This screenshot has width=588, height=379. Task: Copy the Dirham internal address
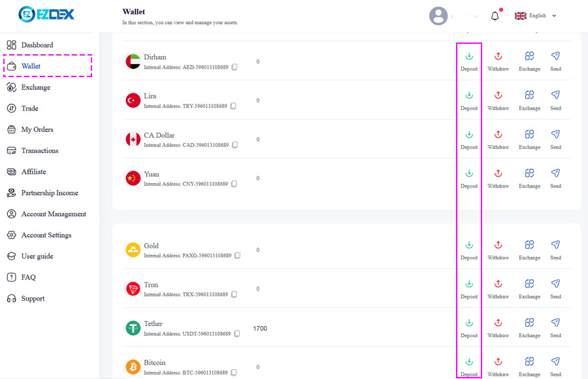tap(235, 67)
